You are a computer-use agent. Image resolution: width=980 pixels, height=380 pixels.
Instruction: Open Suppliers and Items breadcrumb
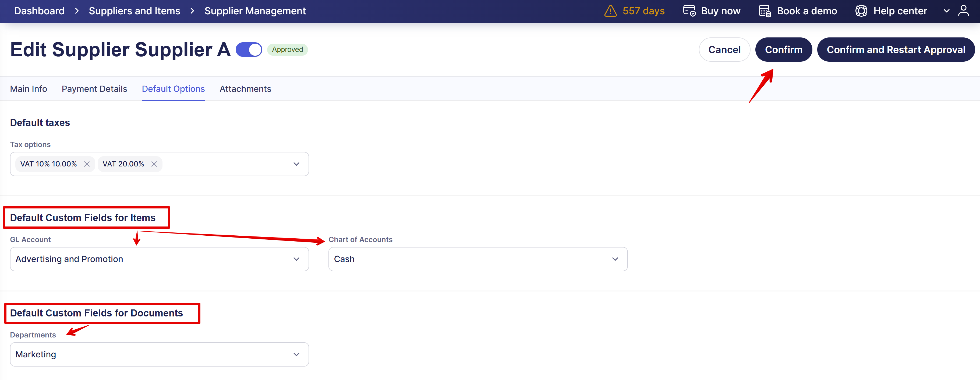point(134,11)
